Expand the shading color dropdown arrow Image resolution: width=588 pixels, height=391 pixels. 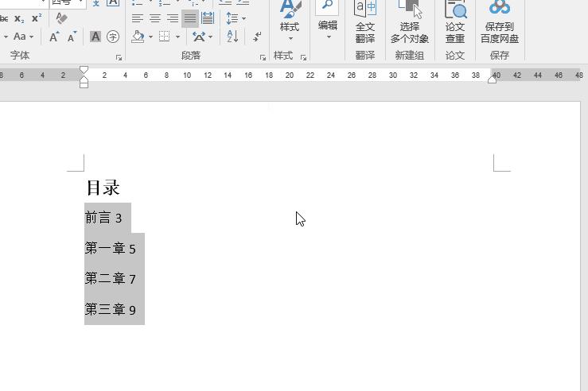click(150, 37)
